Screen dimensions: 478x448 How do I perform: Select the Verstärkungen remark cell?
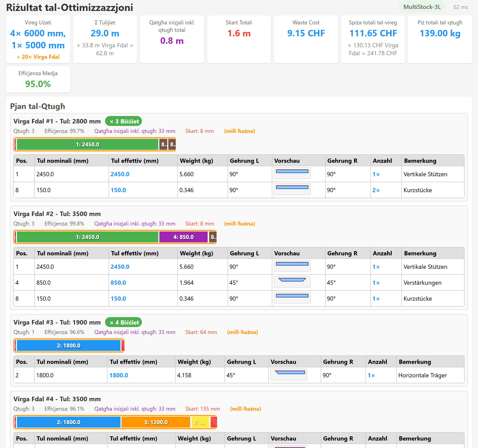[433, 283]
